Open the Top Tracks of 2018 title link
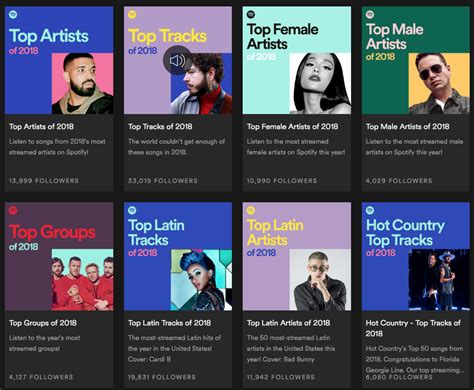Viewport: 474px width, 390px height. pos(160,126)
